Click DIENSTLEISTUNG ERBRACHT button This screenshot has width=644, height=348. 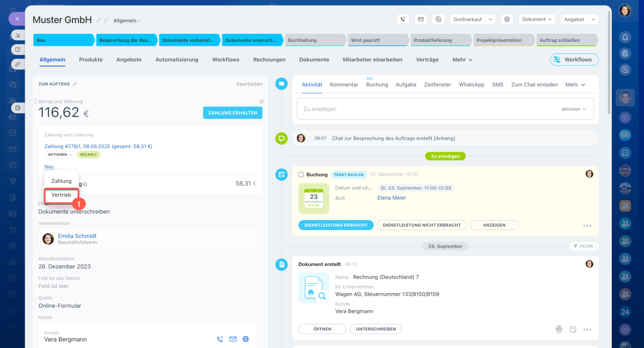tap(336, 225)
